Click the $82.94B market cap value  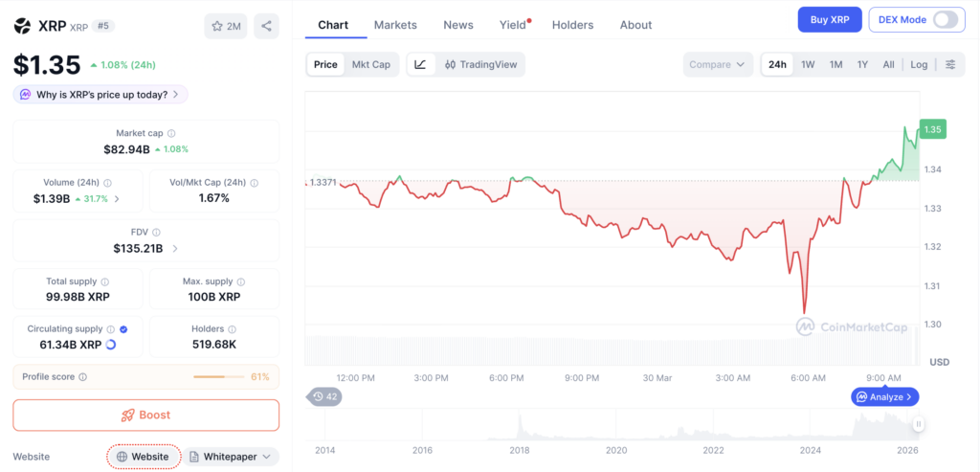point(127,149)
